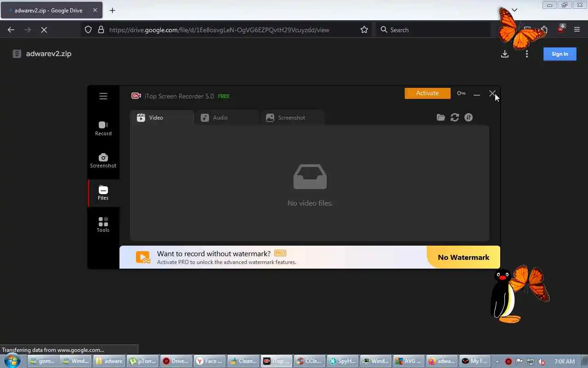The width and height of the screenshot is (588, 368).
Task: Click the muted volume tray icon
Action: tap(542, 362)
